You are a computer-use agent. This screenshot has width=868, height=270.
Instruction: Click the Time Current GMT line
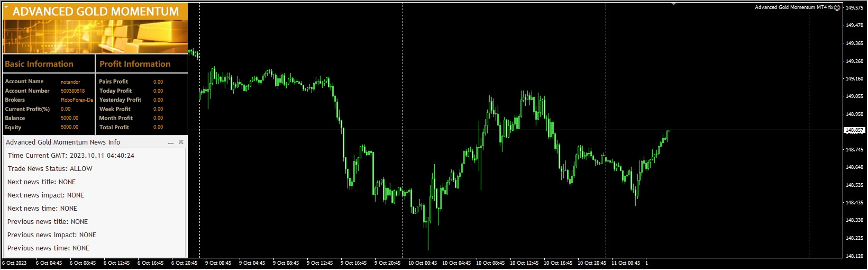(x=71, y=156)
